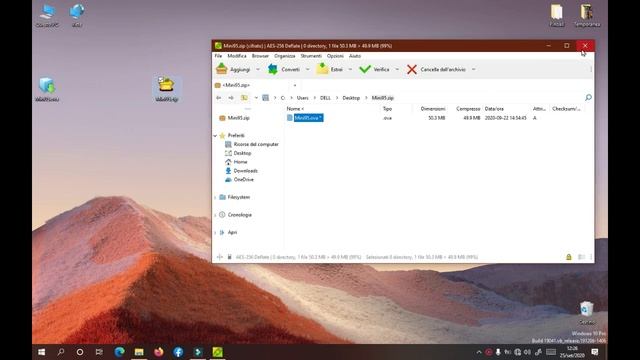Click the Aggiungi button label

[x=240, y=70]
